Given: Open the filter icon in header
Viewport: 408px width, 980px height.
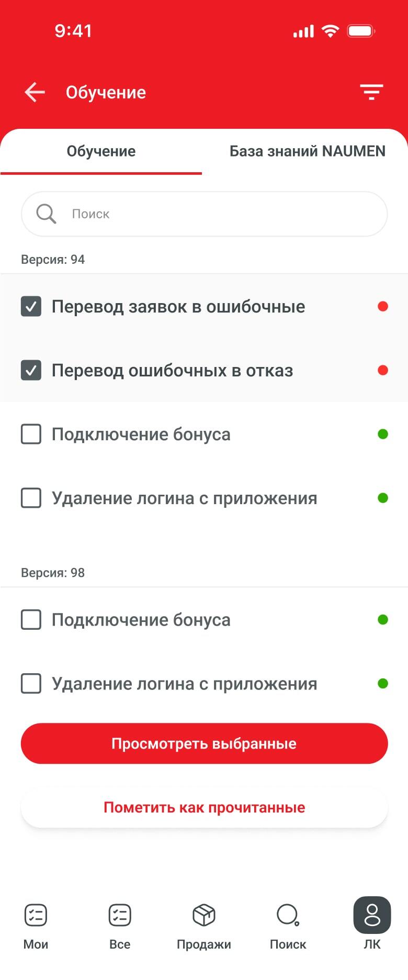Looking at the screenshot, I should coord(371,92).
